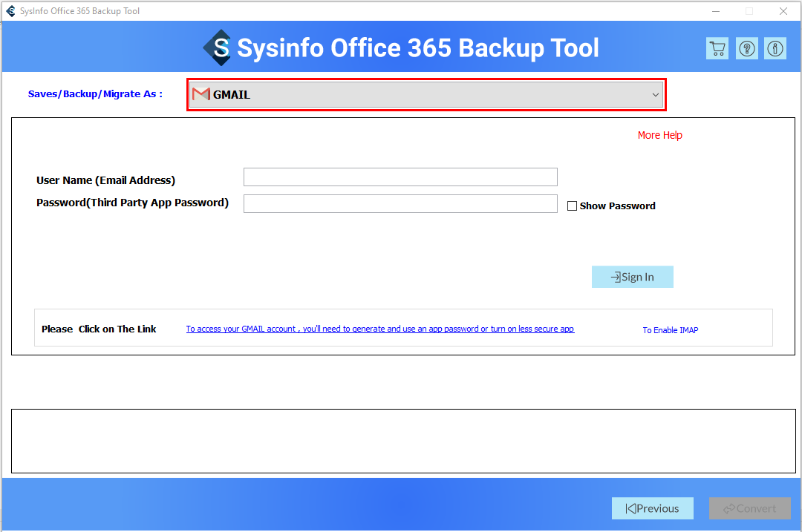Click the app icon in title bar
The image size is (802, 532).
pyautogui.click(x=10, y=10)
